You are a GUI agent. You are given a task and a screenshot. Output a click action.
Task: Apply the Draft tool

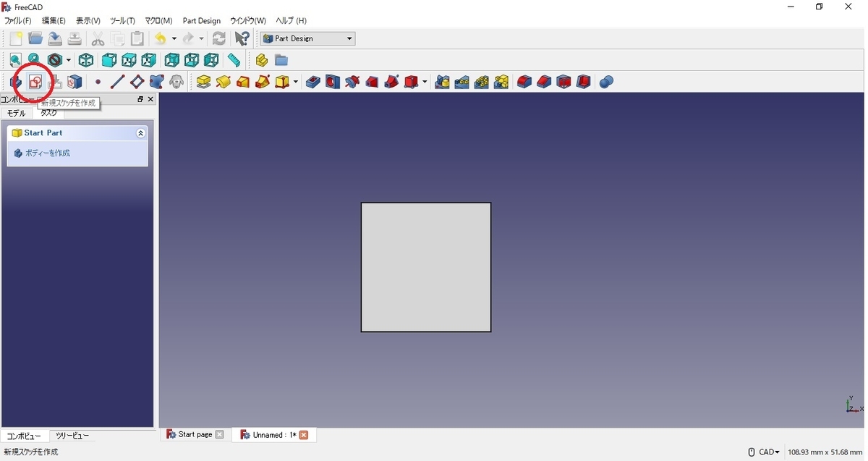point(563,82)
